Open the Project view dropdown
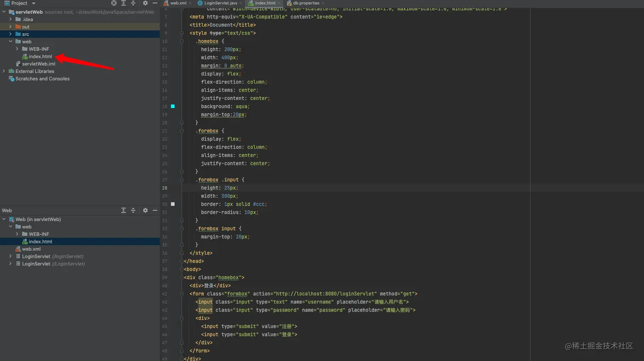This screenshot has width=644, height=361. coord(34,3)
